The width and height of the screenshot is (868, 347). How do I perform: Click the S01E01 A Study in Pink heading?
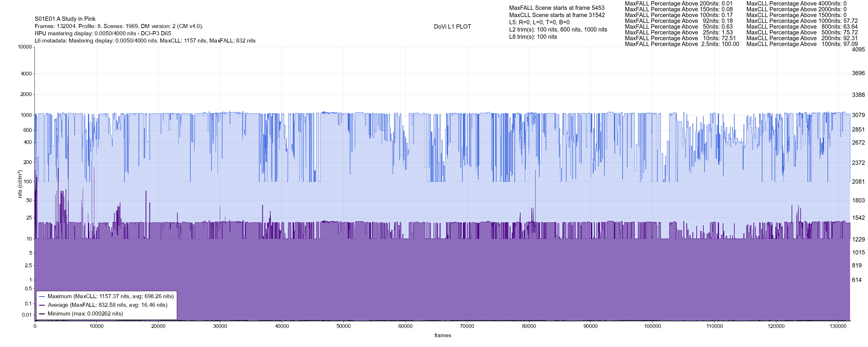(x=65, y=19)
